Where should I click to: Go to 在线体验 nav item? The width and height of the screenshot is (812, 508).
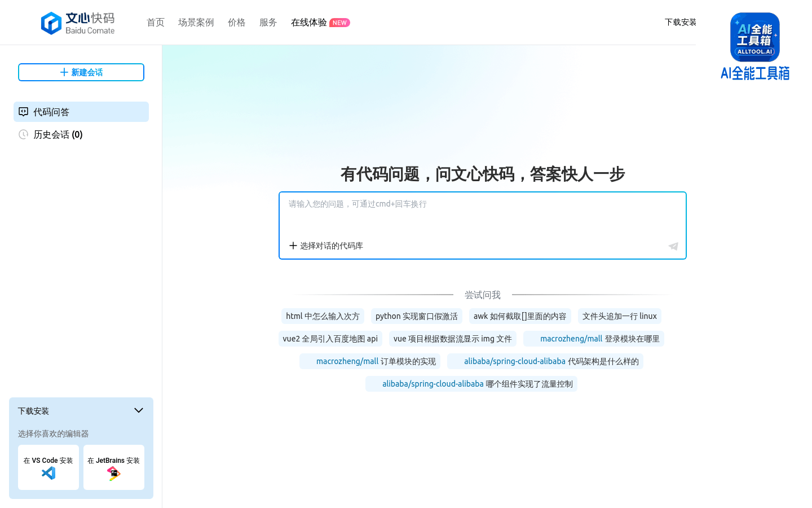click(309, 23)
